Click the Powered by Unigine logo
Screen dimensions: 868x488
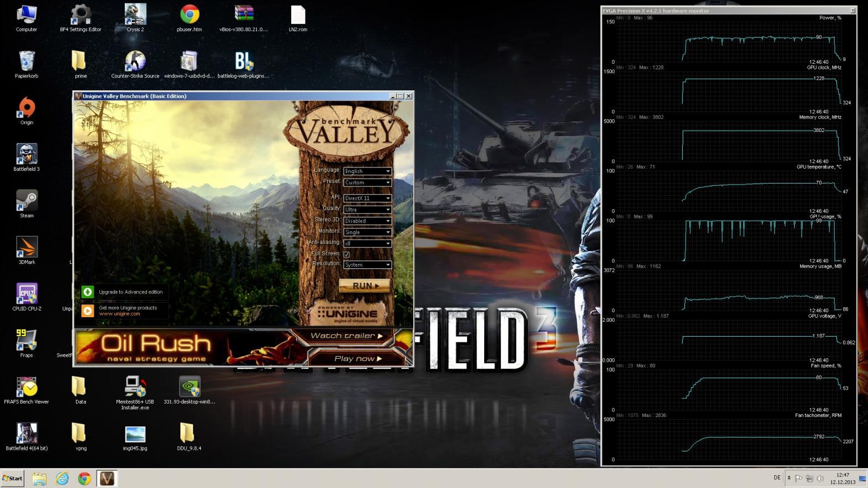pos(347,314)
